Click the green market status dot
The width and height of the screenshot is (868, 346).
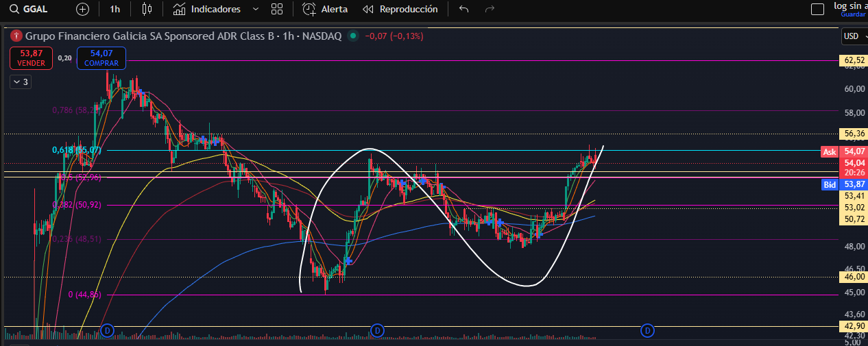[x=352, y=36]
